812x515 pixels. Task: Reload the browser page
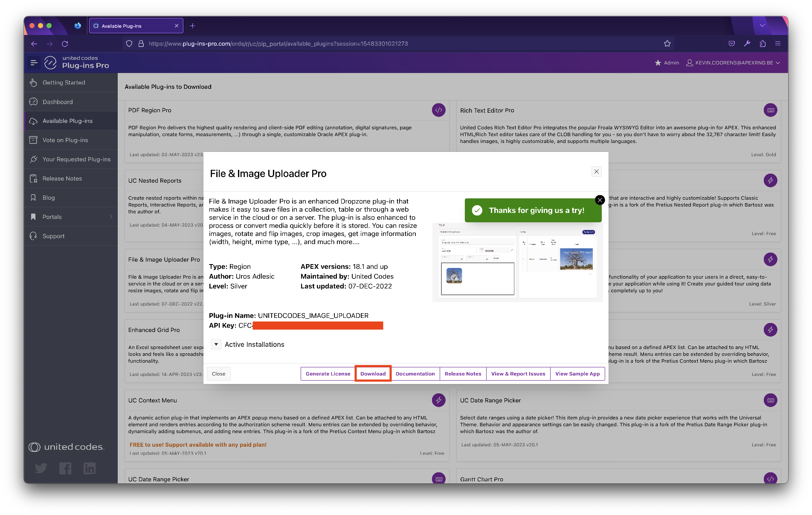[x=65, y=44]
